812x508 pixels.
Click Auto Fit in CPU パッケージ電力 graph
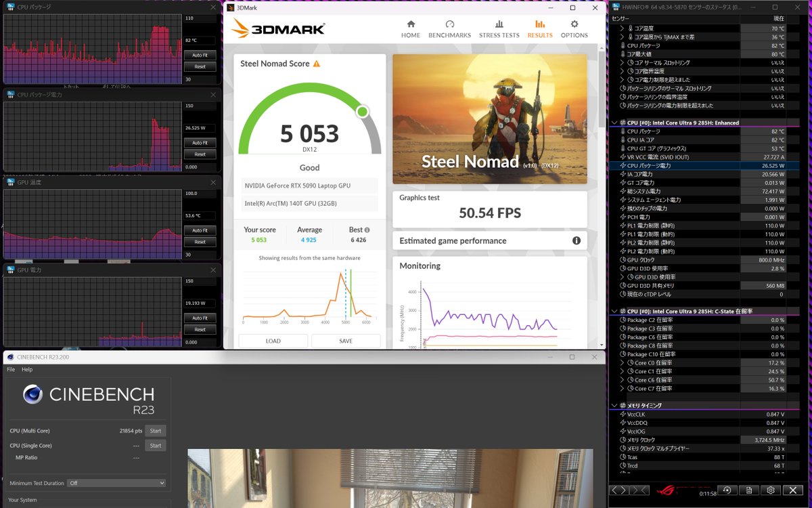click(x=200, y=143)
